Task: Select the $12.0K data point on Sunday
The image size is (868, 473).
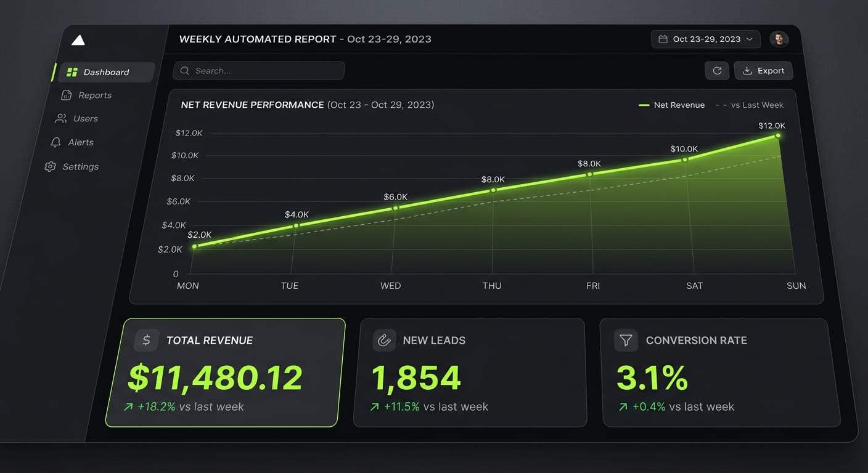Action: point(778,136)
